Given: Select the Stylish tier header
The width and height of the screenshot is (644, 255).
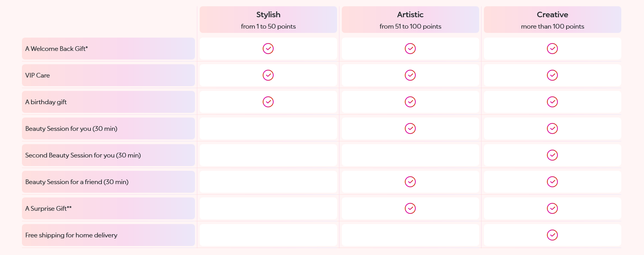Looking at the screenshot, I should (x=268, y=20).
